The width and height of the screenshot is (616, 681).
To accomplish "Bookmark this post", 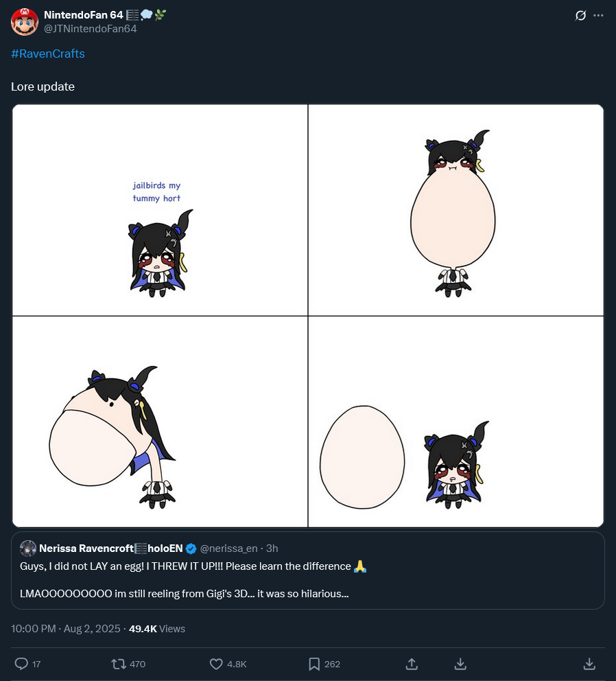I will tap(313, 664).
